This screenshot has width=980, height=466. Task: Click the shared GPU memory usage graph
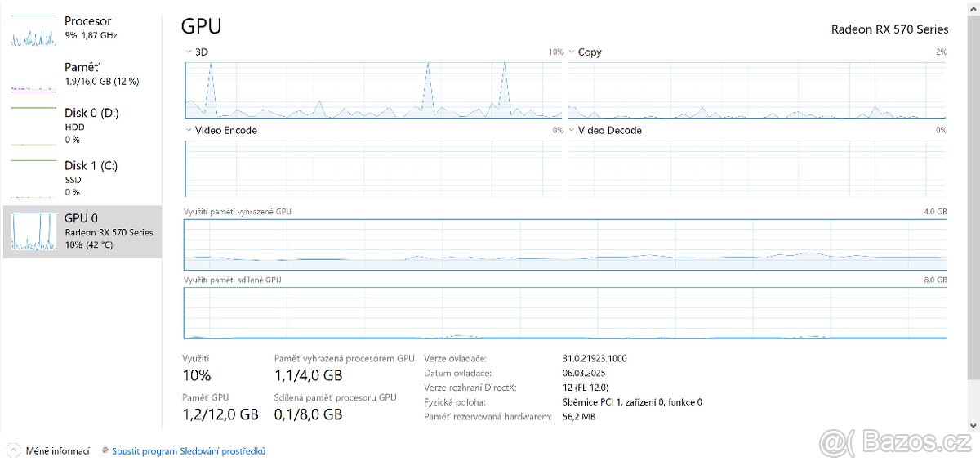(565, 312)
